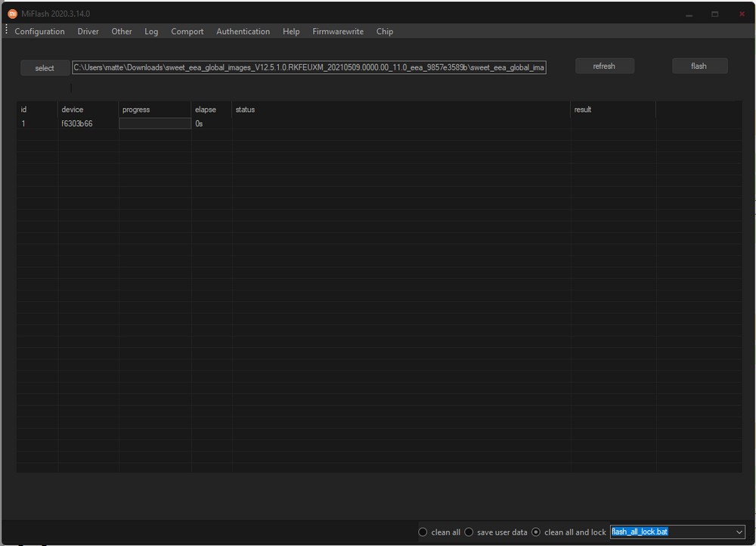The width and height of the screenshot is (756, 546).
Task: Expand the flash script dropdown arrow
Action: click(x=739, y=532)
